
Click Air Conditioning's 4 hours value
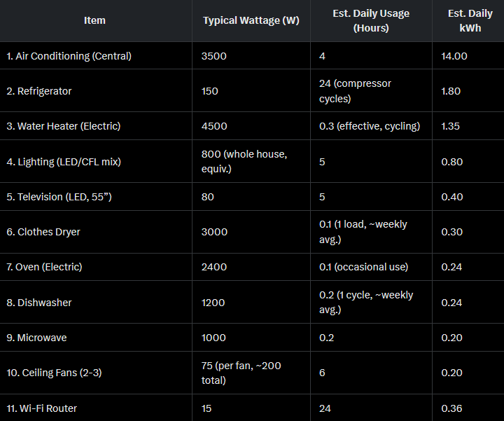click(x=322, y=56)
